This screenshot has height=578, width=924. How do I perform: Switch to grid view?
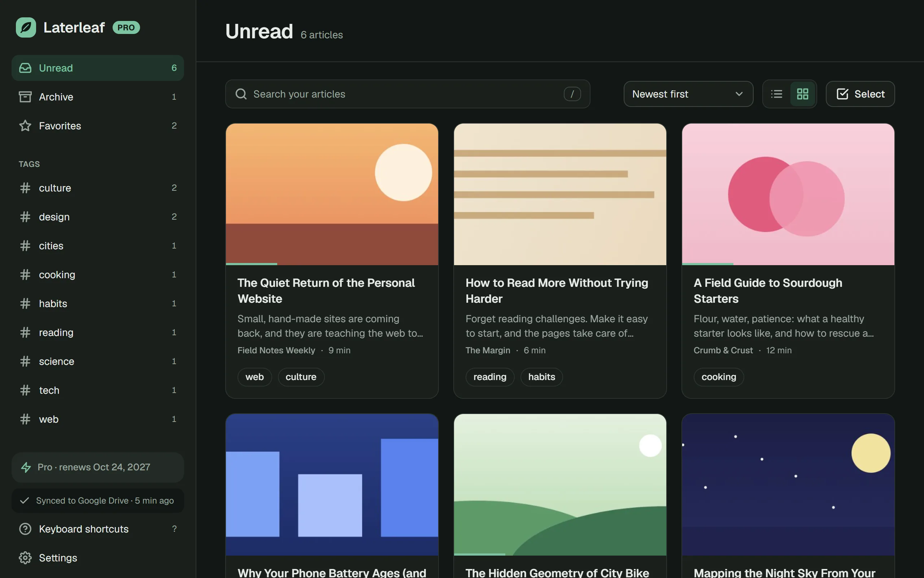click(x=803, y=94)
